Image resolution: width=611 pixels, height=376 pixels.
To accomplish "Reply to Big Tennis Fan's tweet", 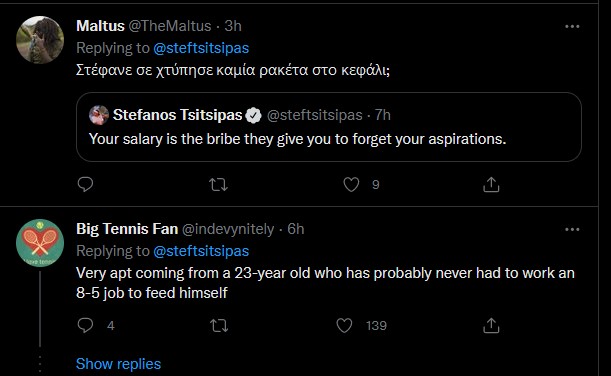I will [x=85, y=325].
